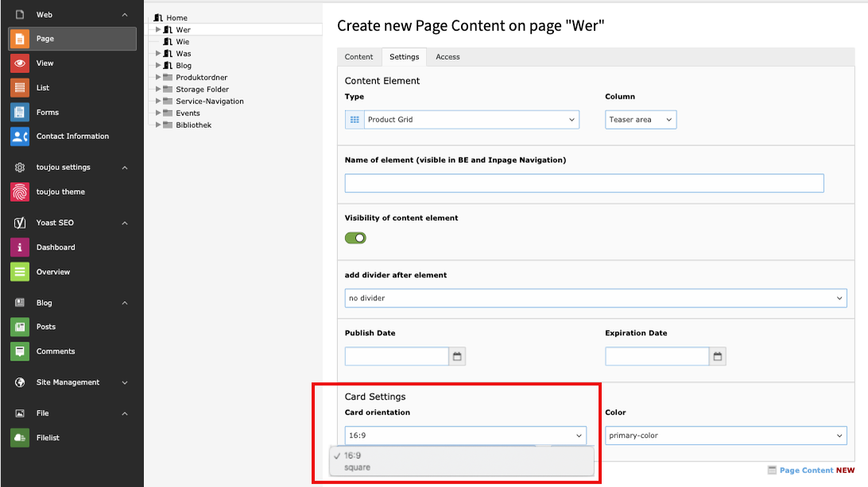This screenshot has width=868, height=487.
Task: Open the Color primary-color dropdown
Action: (x=725, y=435)
